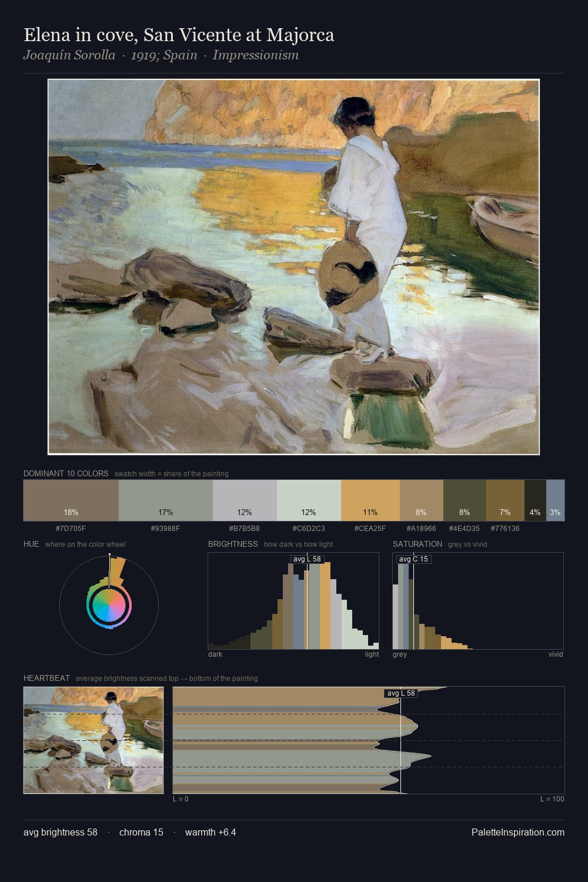Screen dimensions: 588x882
Task: Click the saturation histogram chart
Action: tap(478, 601)
